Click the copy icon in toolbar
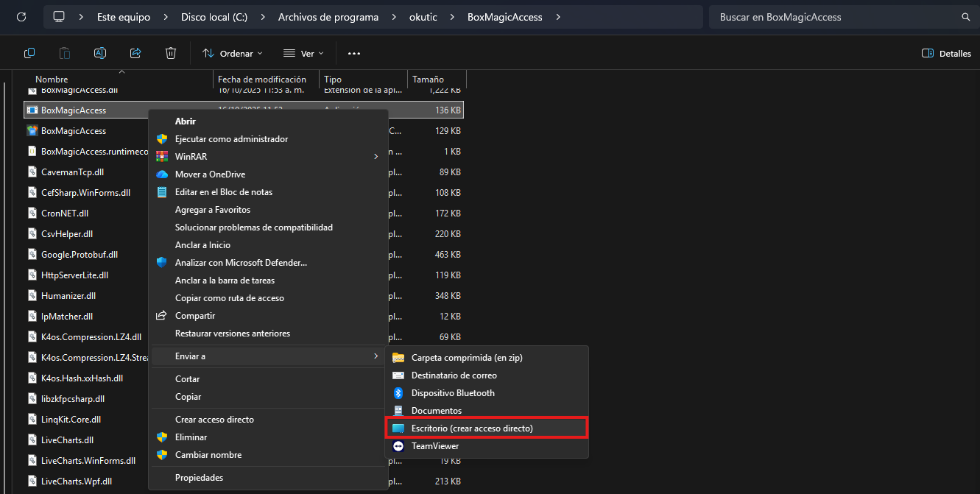The width and height of the screenshot is (980, 494). point(29,53)
